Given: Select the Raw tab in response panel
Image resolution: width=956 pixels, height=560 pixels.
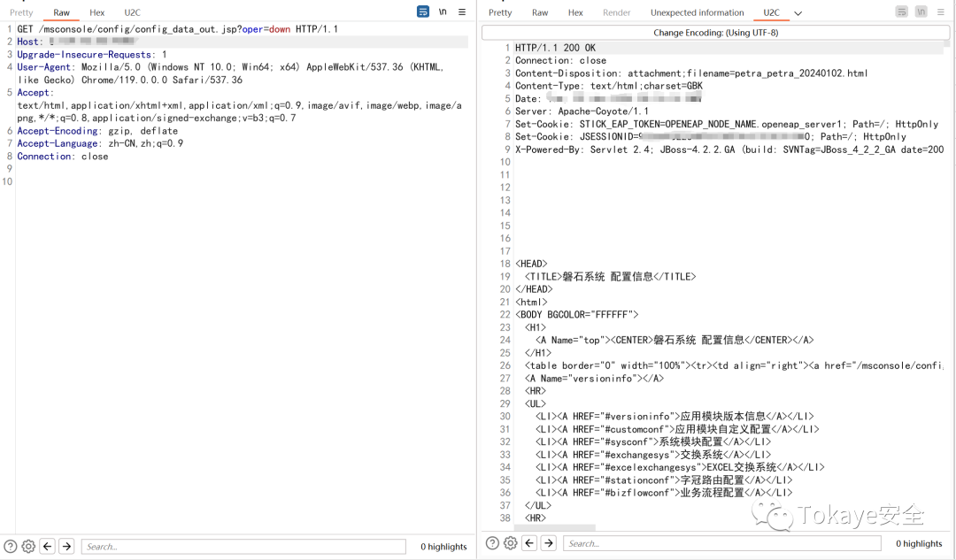Looking at the screenshot, I should (540, 12).
